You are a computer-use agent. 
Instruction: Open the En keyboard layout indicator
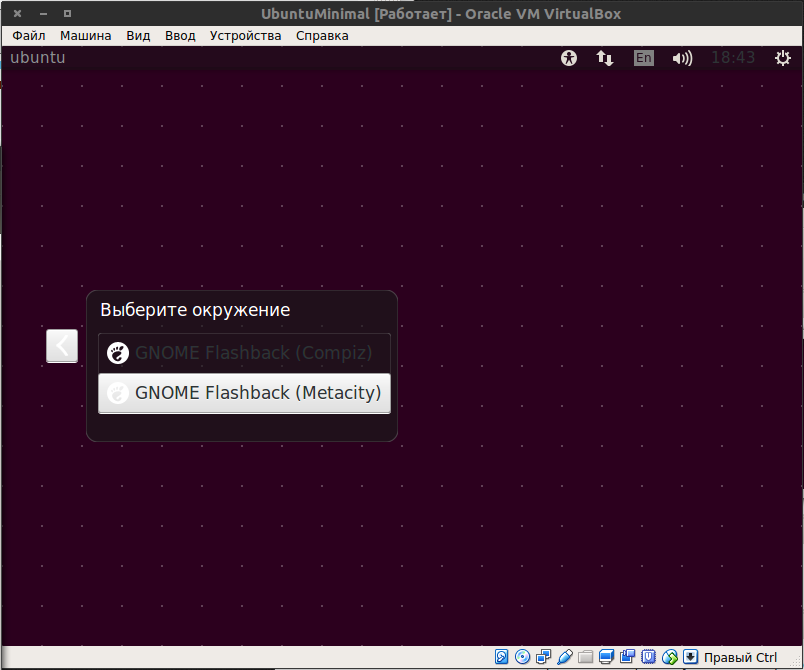pos(644,58)
